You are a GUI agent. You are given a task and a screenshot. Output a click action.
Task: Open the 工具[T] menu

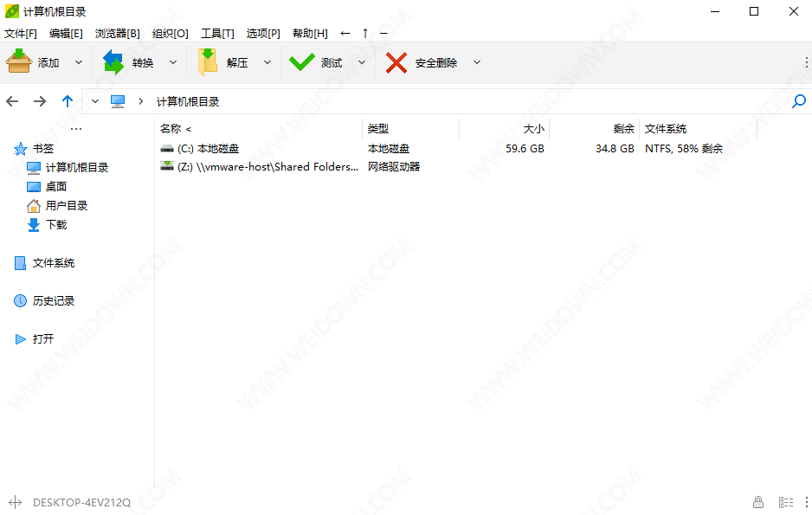pos(217,33)
